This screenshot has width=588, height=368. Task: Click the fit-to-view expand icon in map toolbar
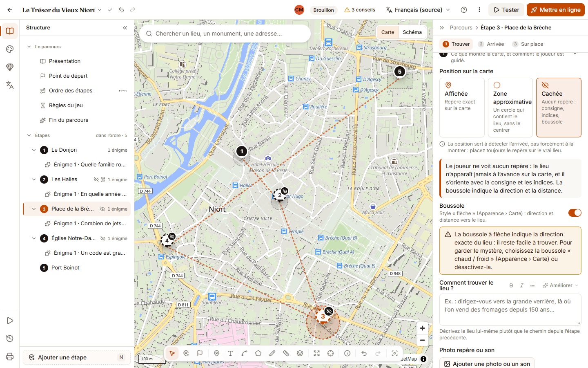(x=316, y=353)
